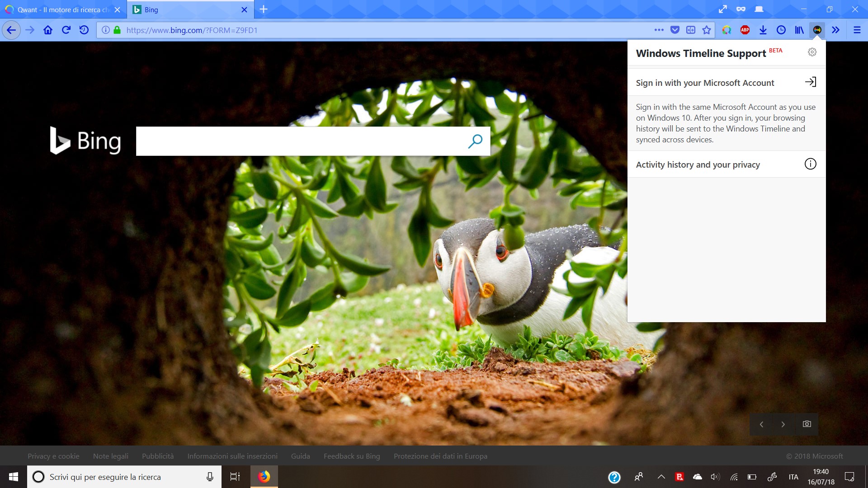Open Action Center notifications icon
The width and height of the screenshot is (868, 488).
tap(849, 477)
